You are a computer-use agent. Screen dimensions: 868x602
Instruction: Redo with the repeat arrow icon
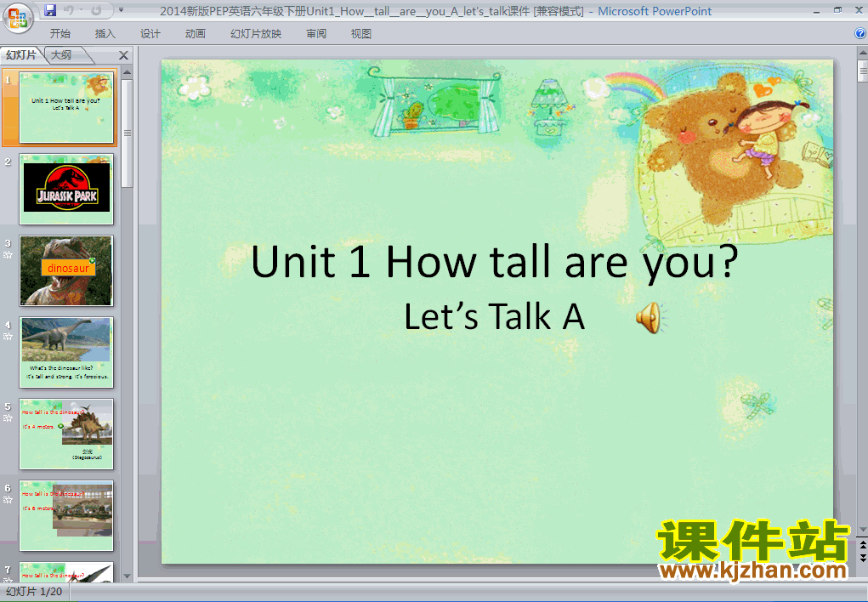click(96, 10)
